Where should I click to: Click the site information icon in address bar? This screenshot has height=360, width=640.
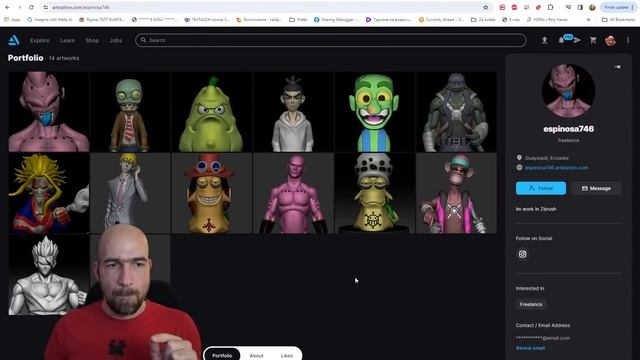click(x=46, y=7)
